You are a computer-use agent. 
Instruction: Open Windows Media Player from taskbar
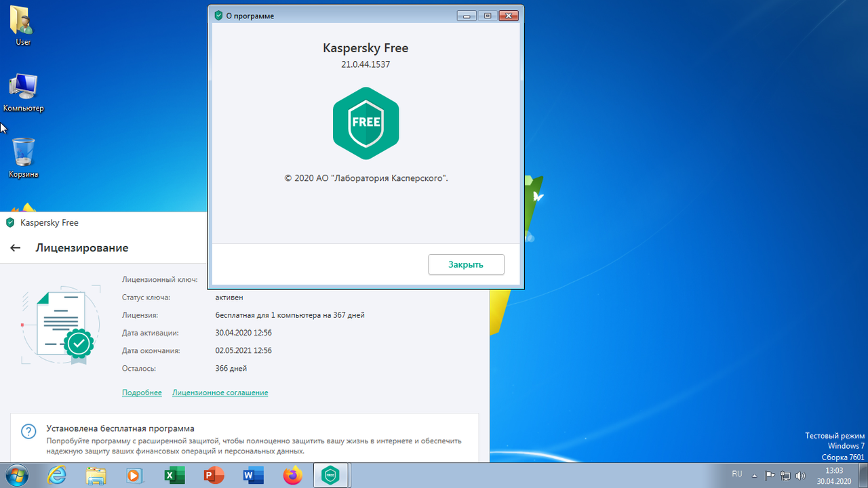pos(134,476)
